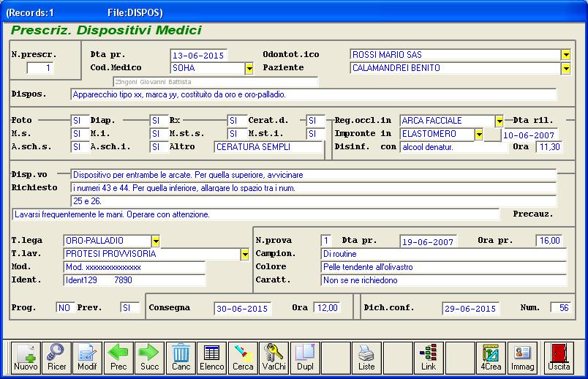The image size is (588, 379).
Task: Go to previous record with Prec arrow
Action: coord(118,358)
